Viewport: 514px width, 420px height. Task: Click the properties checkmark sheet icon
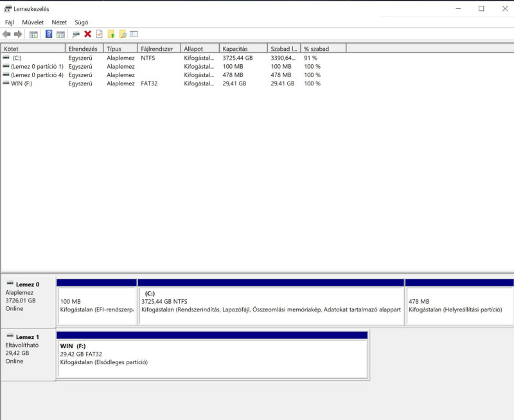pos(100,34)
